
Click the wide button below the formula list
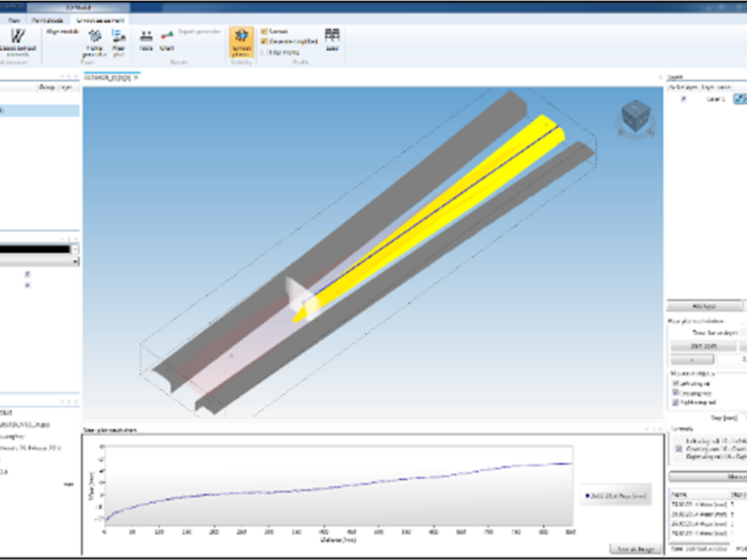[708, 476]
